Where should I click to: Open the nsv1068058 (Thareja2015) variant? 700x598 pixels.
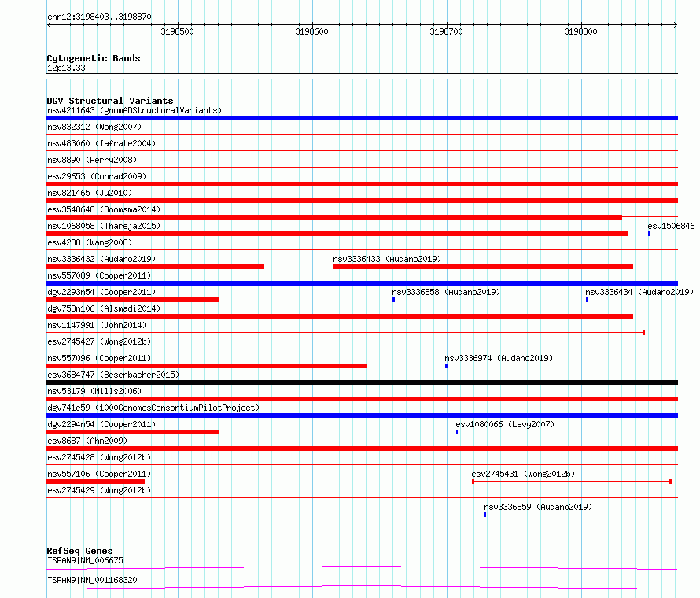(104, 226)
